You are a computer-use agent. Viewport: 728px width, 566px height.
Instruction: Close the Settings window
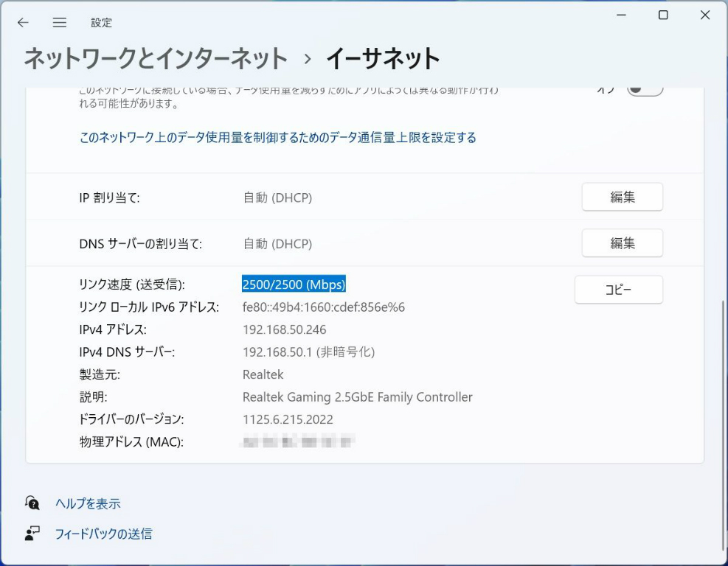[705, 15]
